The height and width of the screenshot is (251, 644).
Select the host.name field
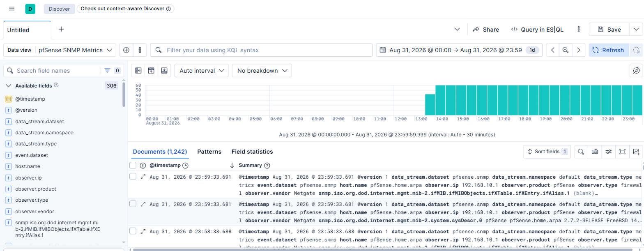28,166
